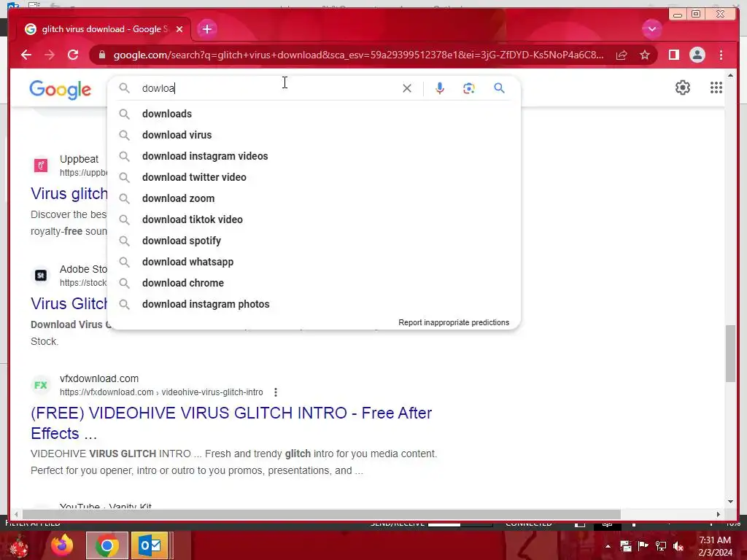Open the Adobe Stock Virus Glitch result
The image size is (747, 560).
[x=69, y=303]
